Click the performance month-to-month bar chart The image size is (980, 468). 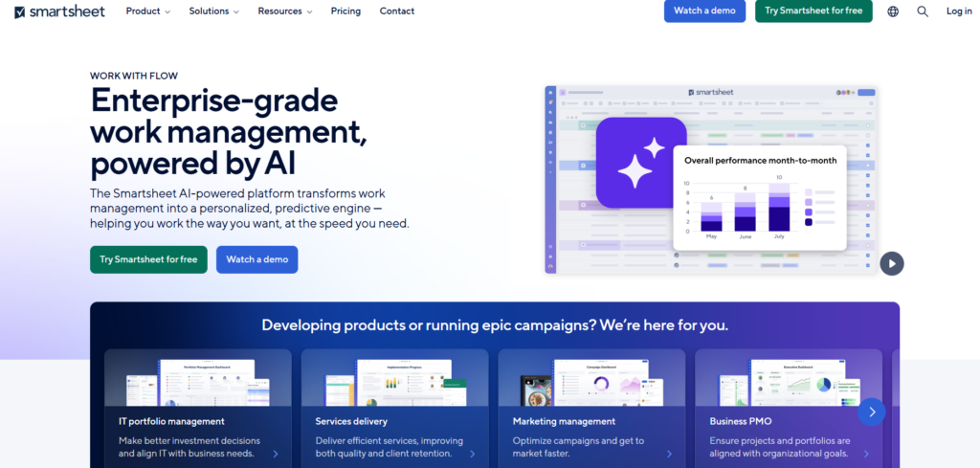tap(746, 206)
